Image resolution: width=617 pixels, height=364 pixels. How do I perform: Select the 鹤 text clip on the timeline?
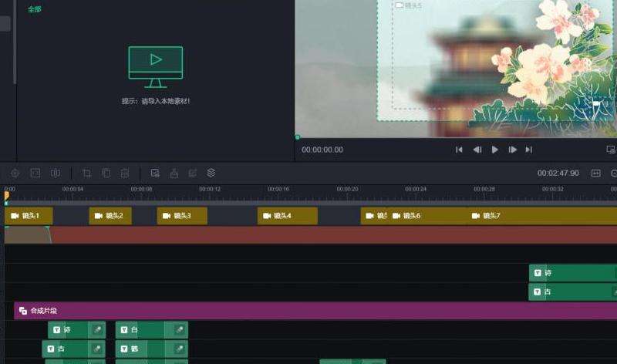pyautogui.click(x=139, y=349)
